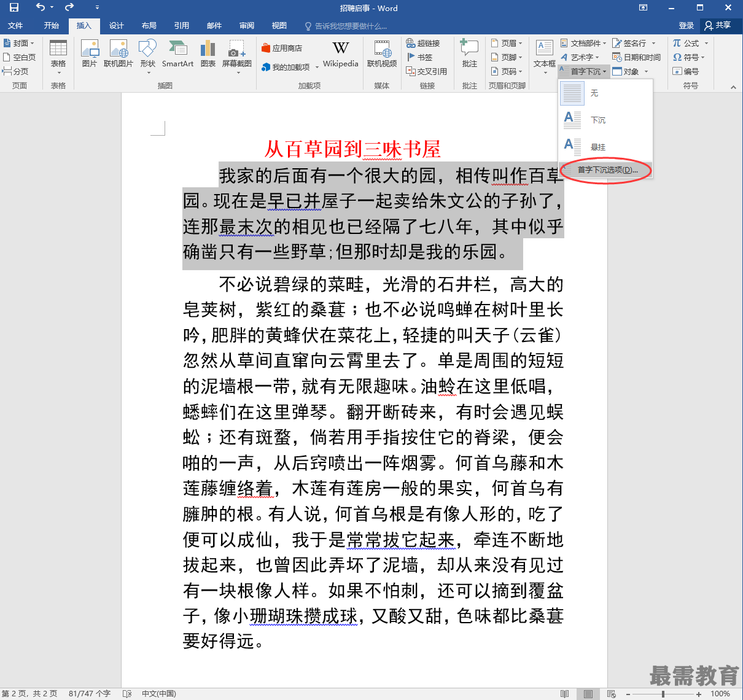Click the Save icon in title bar

click(x=14, y=7)
